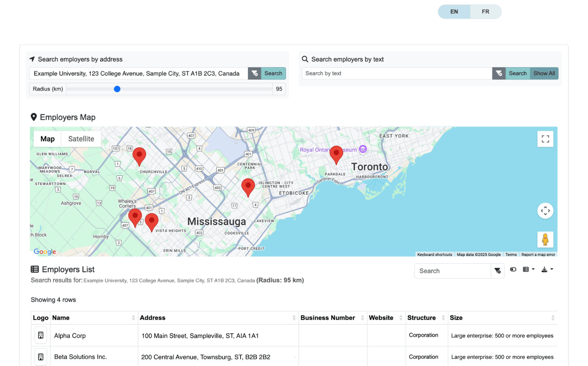Click Search button for text search

click(x=518, y=74)
